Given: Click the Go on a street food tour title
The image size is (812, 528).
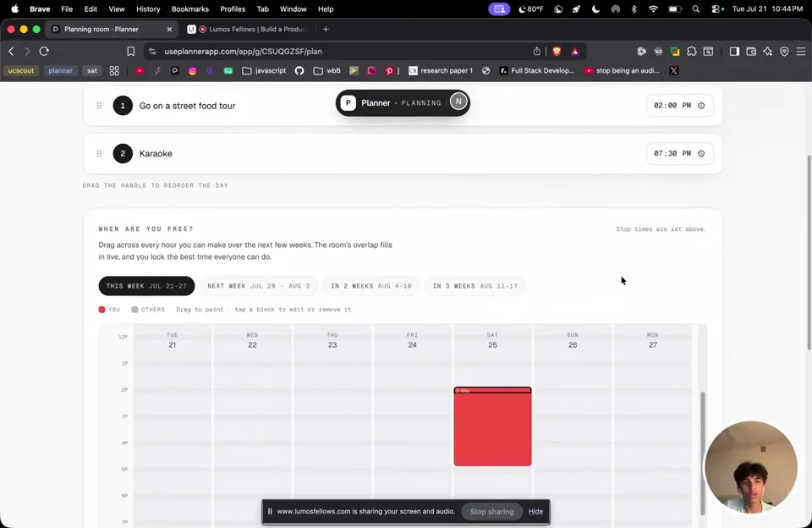Looking at the screenshot, I should point(188,106).
